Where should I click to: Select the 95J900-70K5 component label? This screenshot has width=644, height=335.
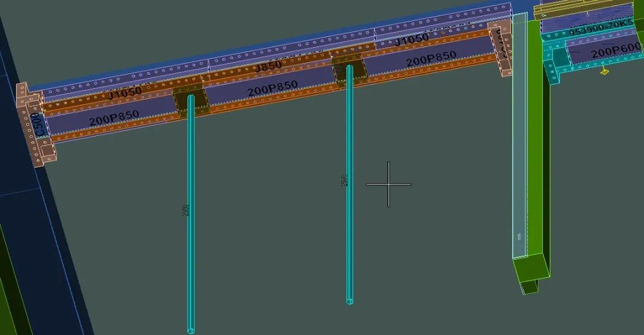[599, 27]
